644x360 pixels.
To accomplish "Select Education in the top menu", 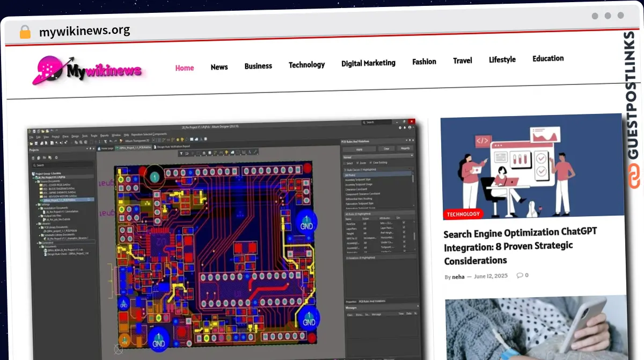I will [x=548, y=59].
